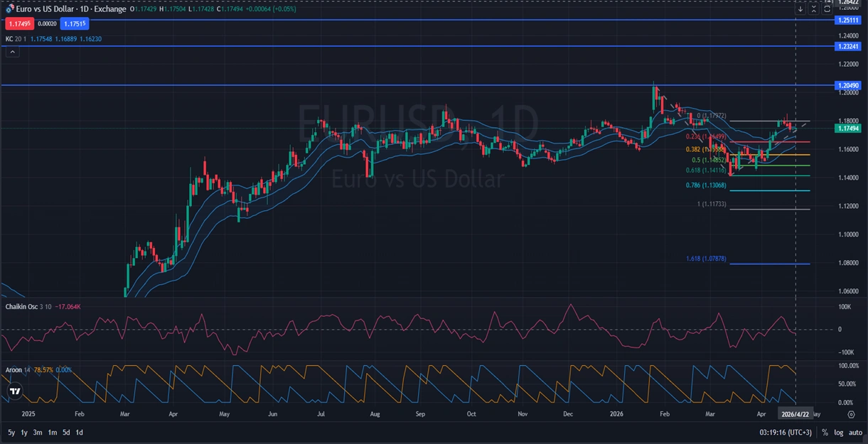Viewport: 868px width, 444px height.
Task: Toggle the log scale
Action: (839, 433)
